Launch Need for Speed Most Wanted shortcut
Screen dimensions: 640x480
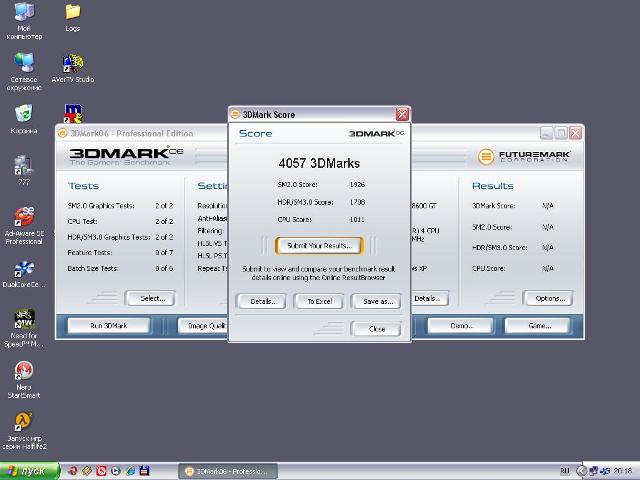click(24, 329)
